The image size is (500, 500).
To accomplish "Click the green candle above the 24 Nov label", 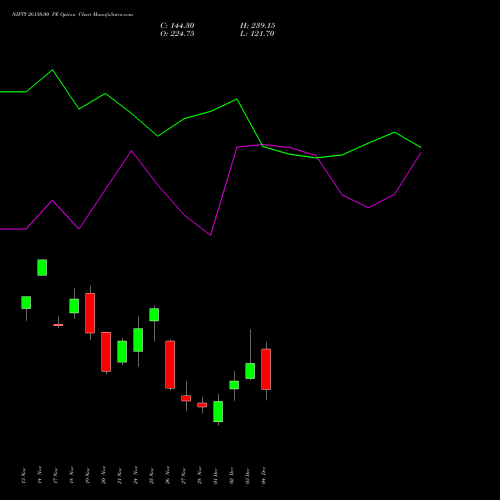I will coord(138,340).
